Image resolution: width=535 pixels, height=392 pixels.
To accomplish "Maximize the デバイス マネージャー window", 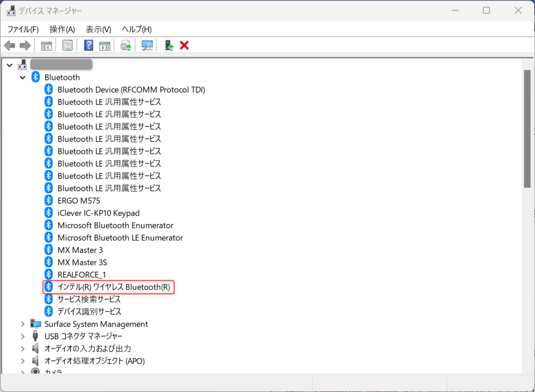I will [x=486, y=10].
